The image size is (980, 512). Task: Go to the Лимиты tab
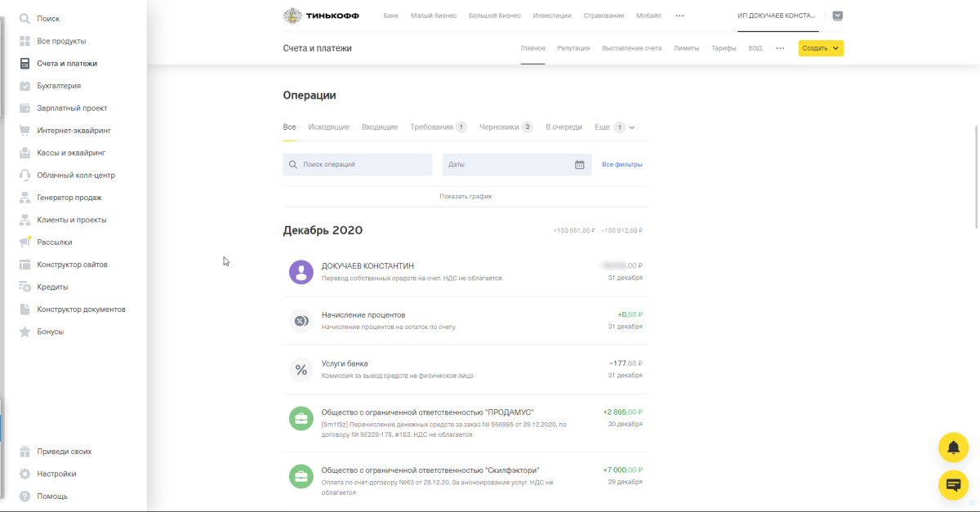(x=686, y=48)
